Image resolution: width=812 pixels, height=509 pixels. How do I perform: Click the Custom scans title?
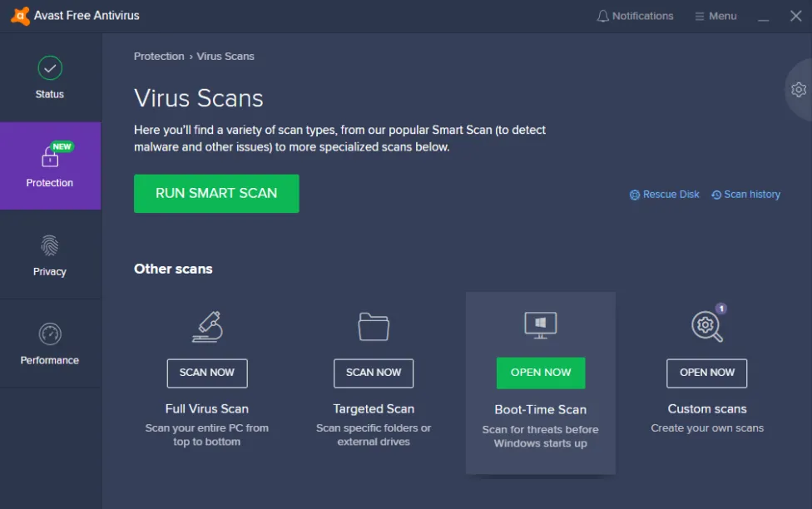point(707,408)
